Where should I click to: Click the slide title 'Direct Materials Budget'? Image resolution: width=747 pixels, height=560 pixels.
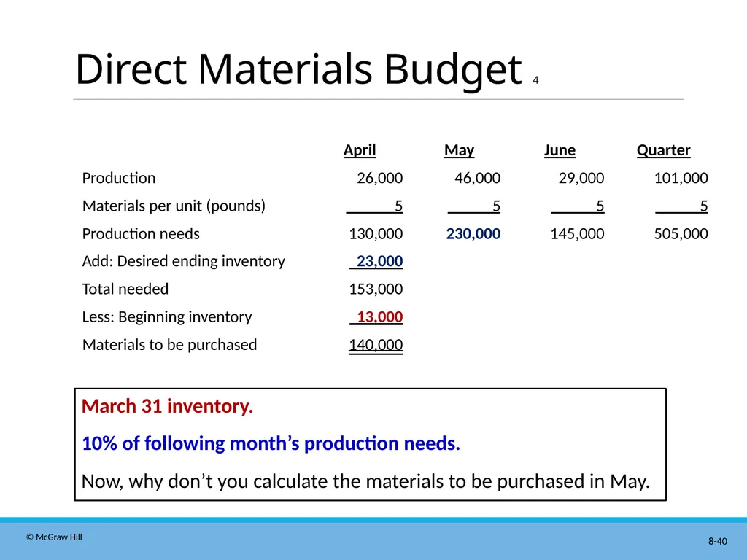(298, 69)
